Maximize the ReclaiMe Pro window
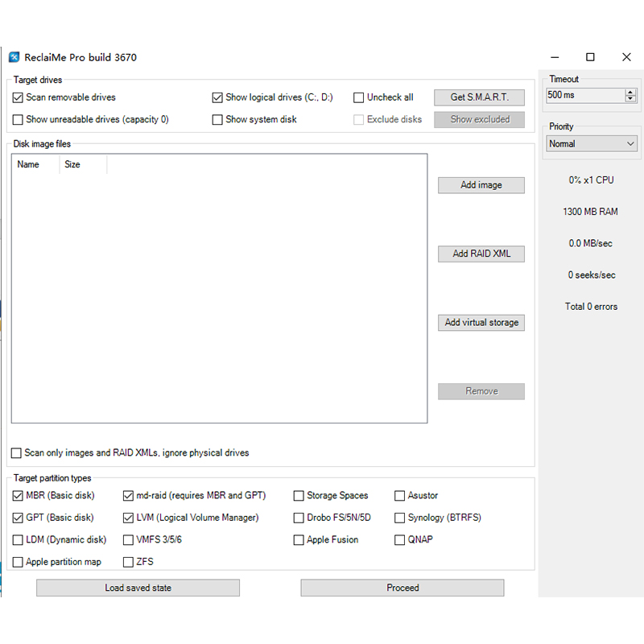 pos(590,57)
